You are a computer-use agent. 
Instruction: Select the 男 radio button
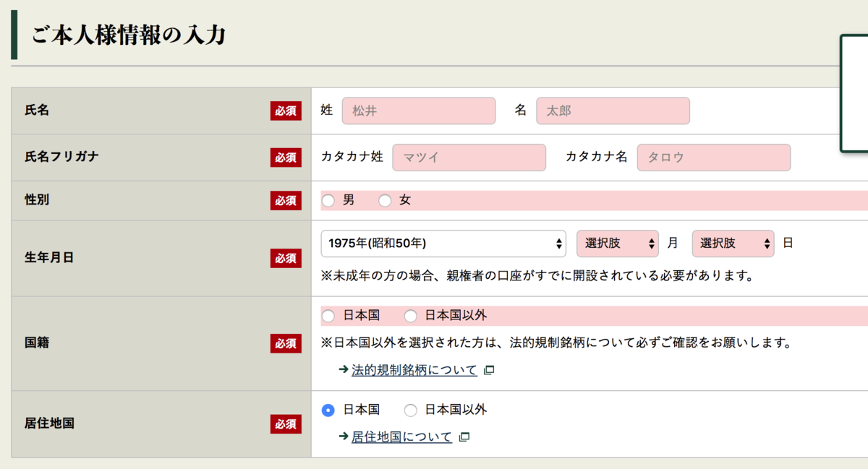pos(328,200)
